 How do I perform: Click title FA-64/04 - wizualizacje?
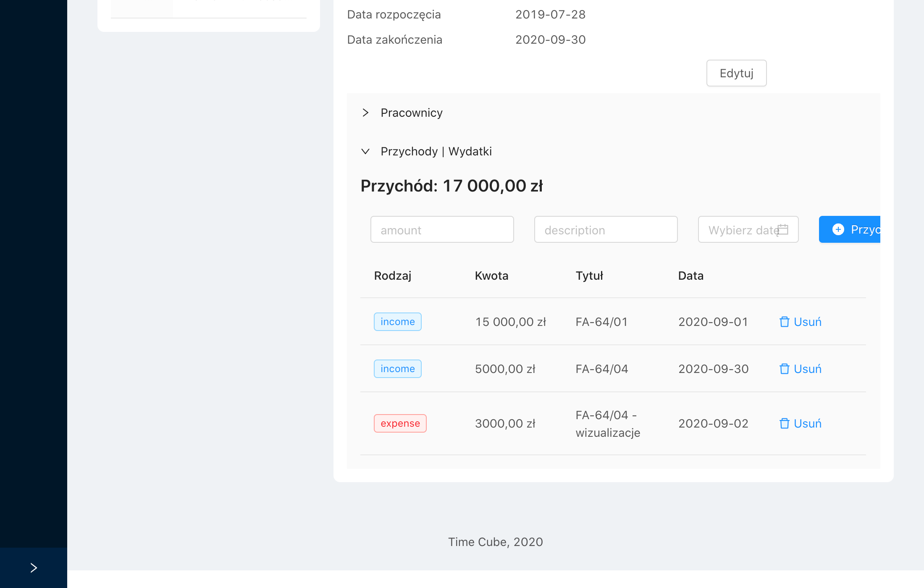pos(608,423)
